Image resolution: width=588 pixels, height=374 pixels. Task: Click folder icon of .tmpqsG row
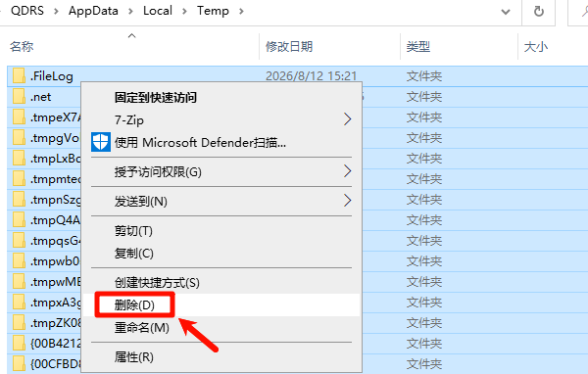(x=19, y=240)
